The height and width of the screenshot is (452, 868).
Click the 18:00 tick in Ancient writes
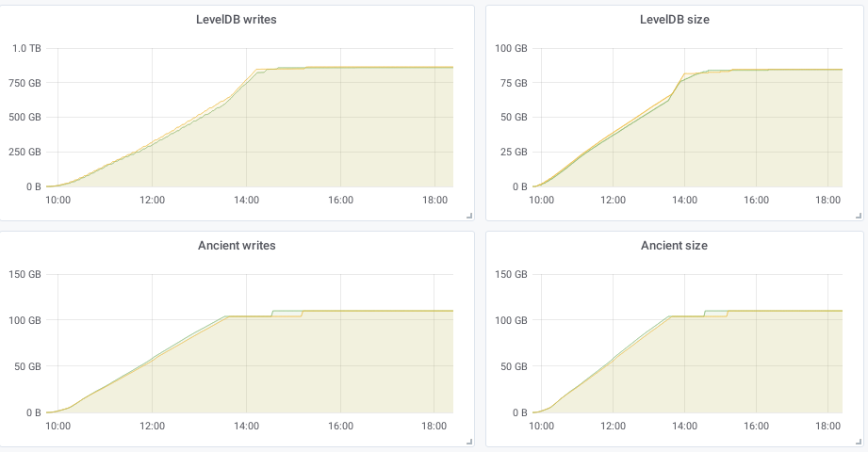coord(434,426)
